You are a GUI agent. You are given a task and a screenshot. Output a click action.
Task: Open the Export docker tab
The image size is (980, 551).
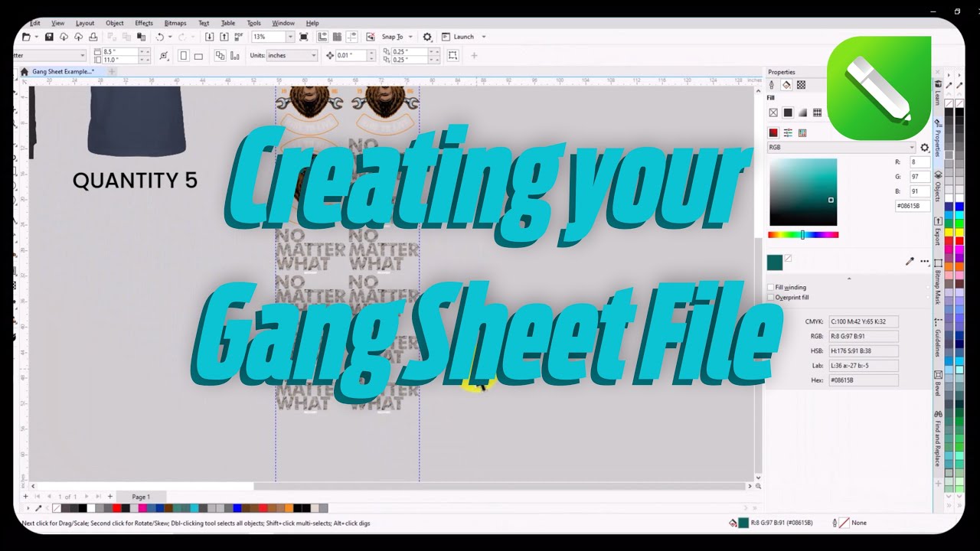click(x=938, y=231)
